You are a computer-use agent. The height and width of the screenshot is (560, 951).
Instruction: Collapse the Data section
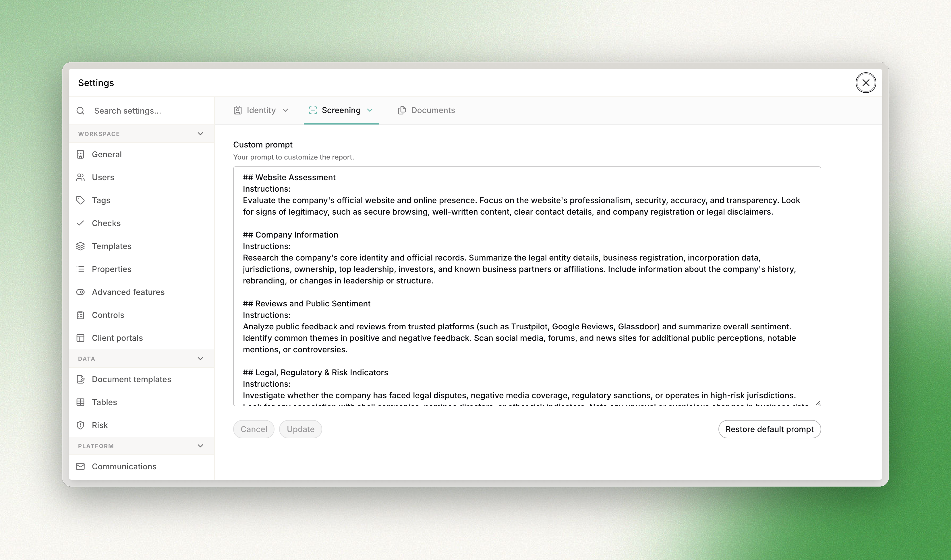[x=200, y=359]
